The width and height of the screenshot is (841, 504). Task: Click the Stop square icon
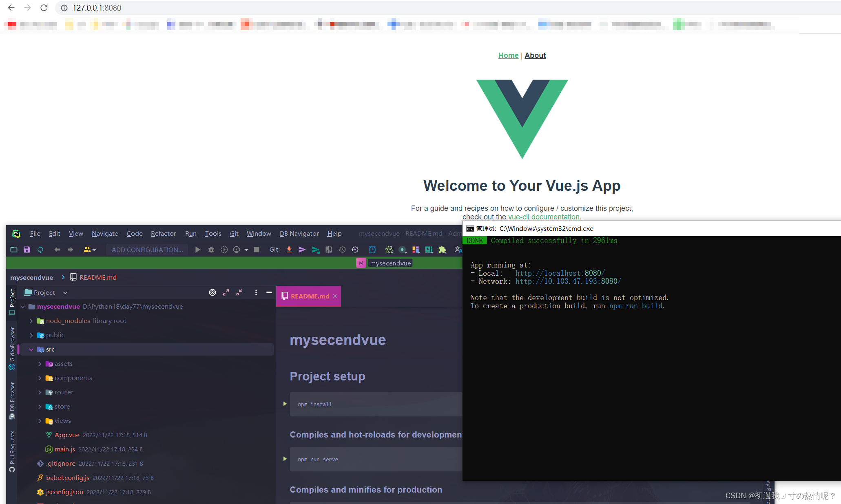coord(257,250)
